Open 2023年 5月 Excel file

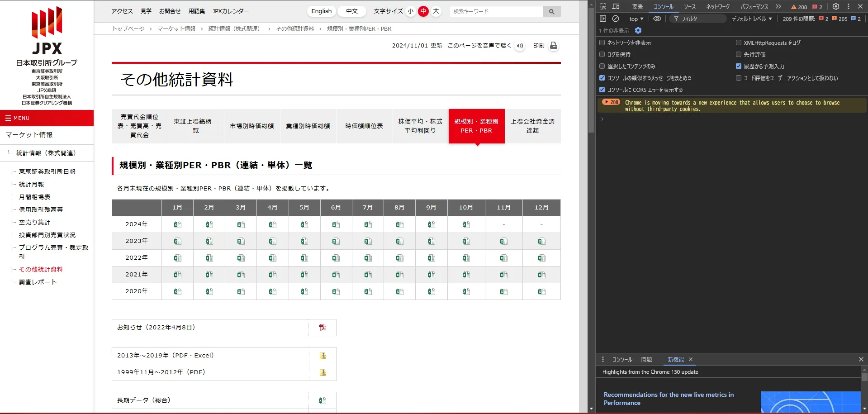pyautogui.click(x=304, y=241)
